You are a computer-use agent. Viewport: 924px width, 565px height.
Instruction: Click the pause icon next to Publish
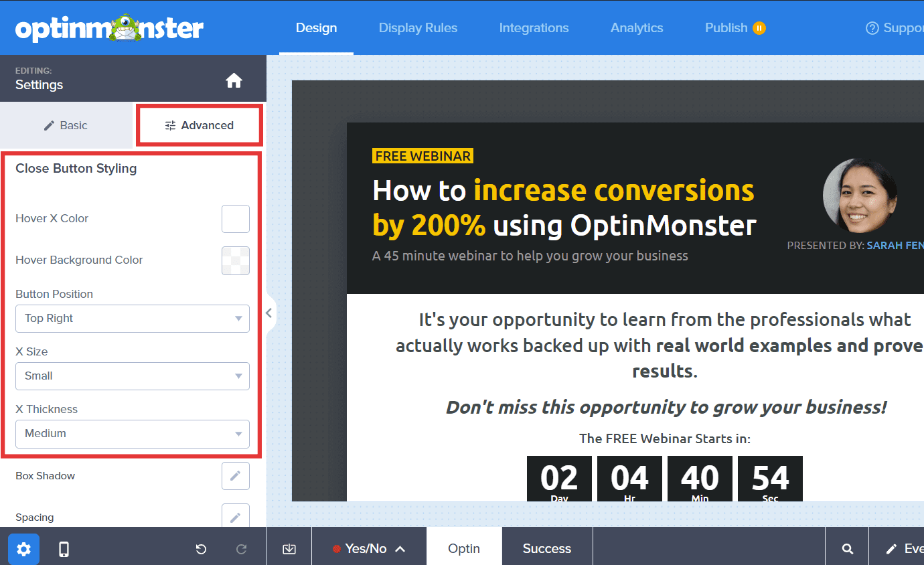(x=759, y=28)
